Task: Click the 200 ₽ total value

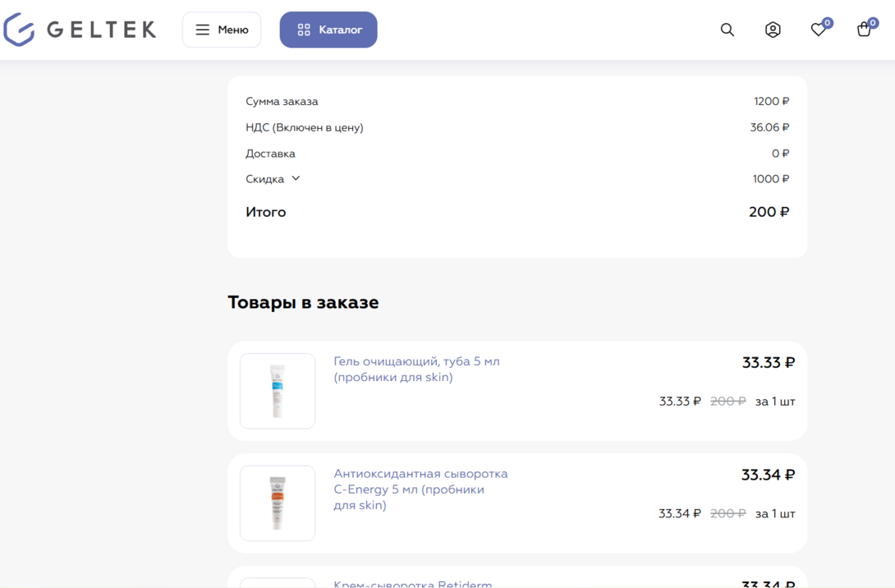Action: tap(769, 212)
